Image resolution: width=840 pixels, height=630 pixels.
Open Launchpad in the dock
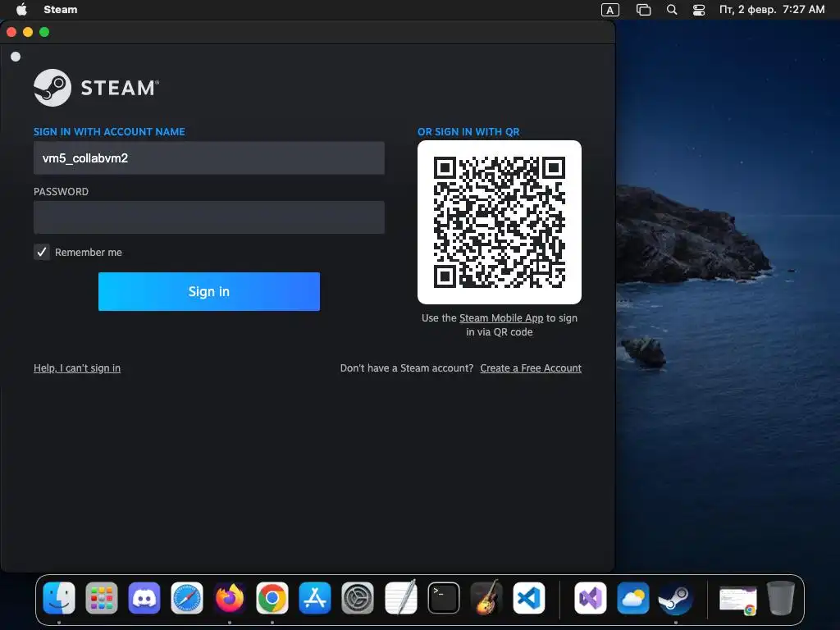click(x=102, y=598)
